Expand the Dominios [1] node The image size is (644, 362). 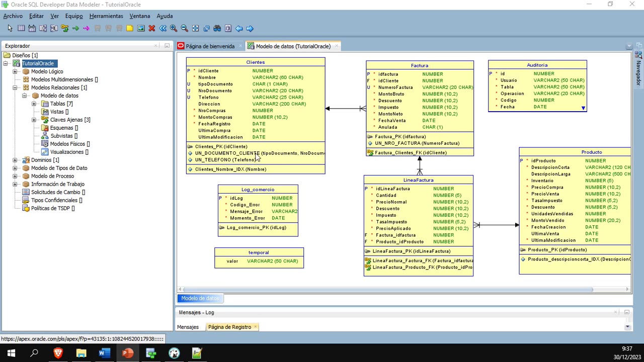pos(15,160)
